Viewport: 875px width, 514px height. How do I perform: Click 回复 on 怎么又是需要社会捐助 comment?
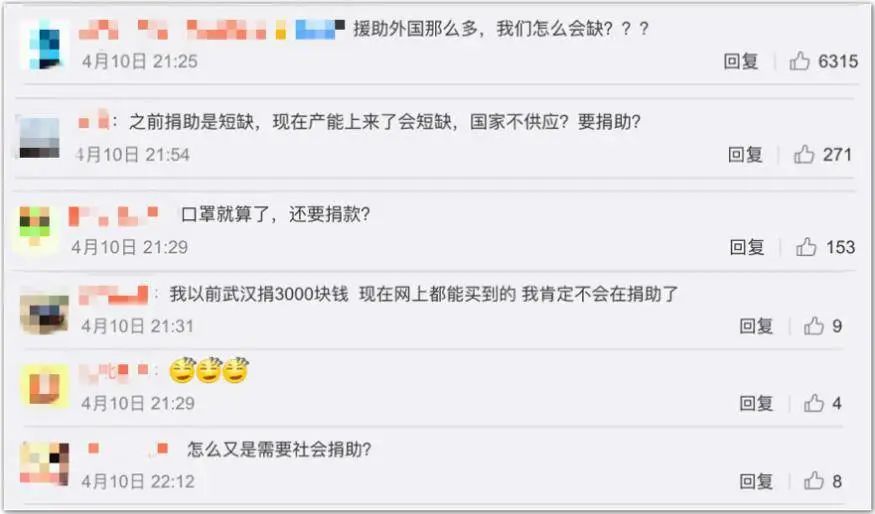coord(756,481)
